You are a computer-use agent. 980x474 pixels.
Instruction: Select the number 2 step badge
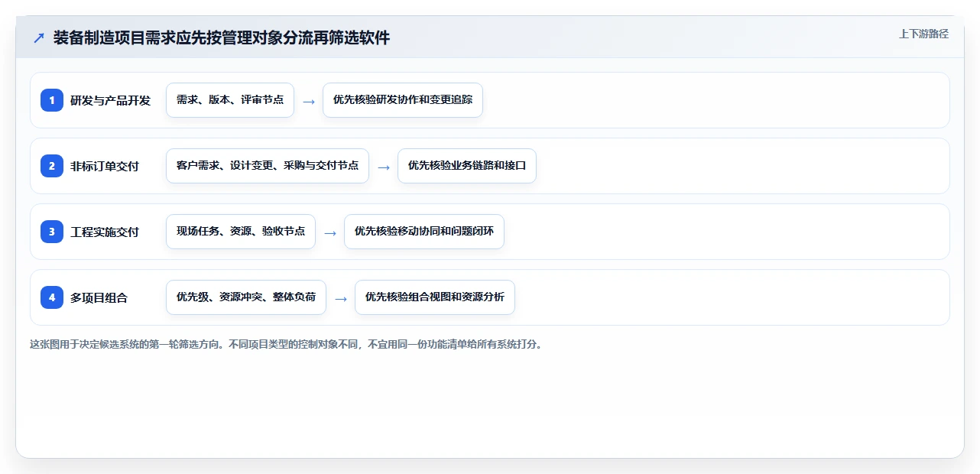point(52,166)
